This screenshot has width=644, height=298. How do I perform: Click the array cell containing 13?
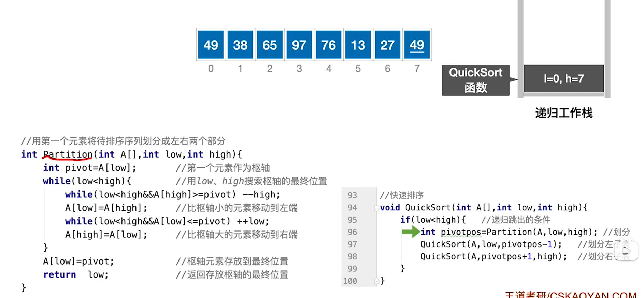click(x=358, y=45)
